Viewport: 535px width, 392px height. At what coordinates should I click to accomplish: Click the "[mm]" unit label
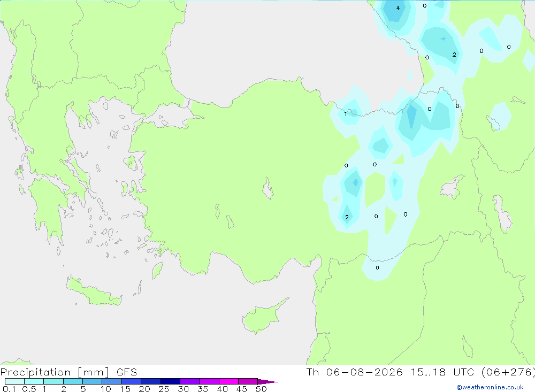94,372
